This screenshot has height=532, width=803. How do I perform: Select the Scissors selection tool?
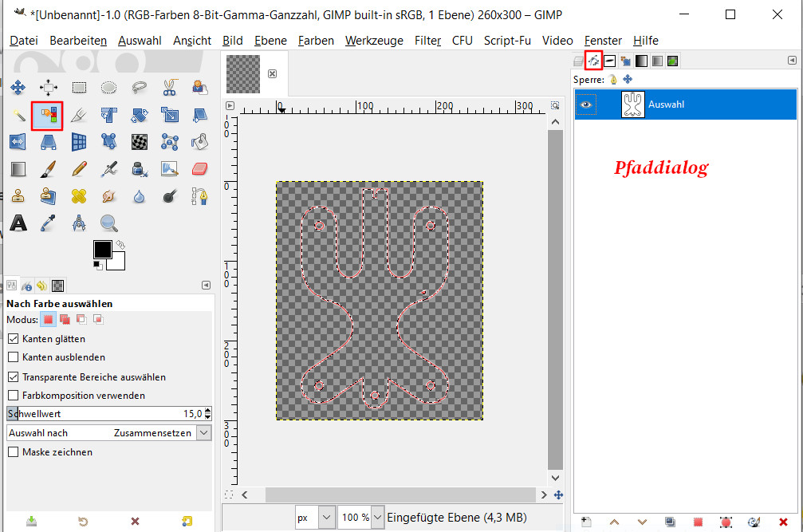coord(169,88)
